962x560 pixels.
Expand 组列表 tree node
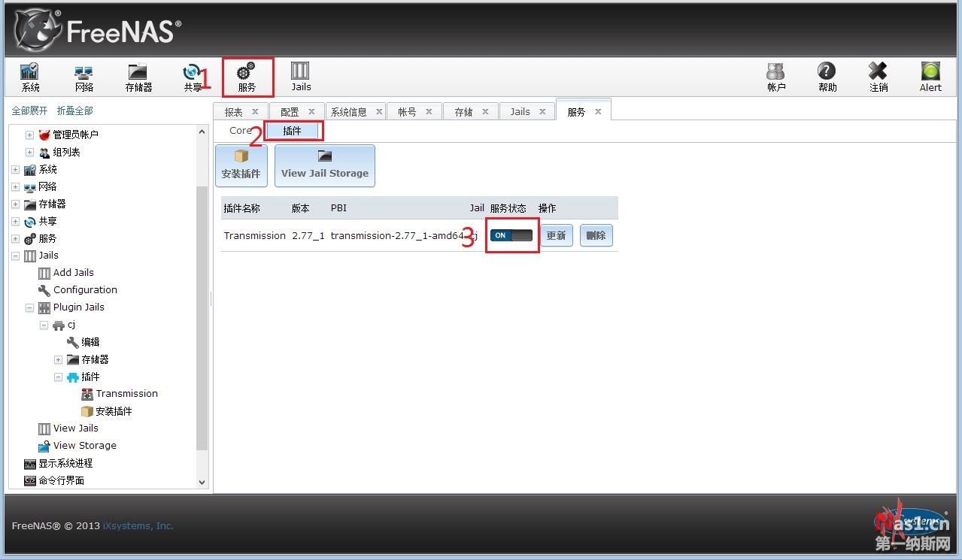pyautogui.click(x=29, y=152)
